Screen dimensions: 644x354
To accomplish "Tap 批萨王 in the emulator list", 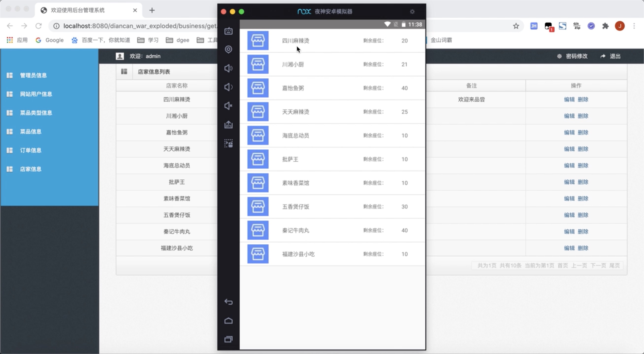I will coord(290,159).
